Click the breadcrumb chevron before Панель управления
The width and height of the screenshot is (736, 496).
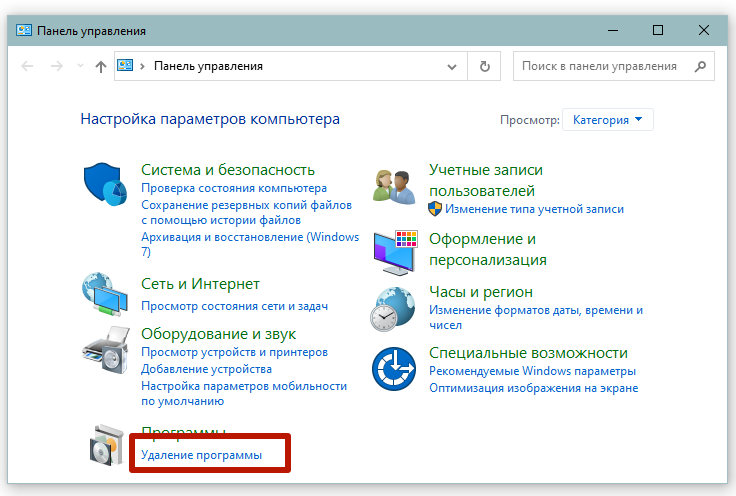pyautogui.click(x=142, y=66)
